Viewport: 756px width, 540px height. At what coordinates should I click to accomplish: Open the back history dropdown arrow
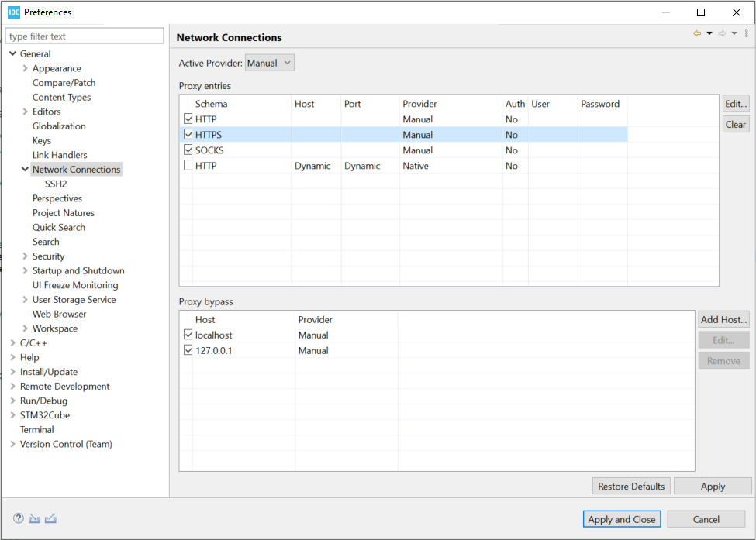(x=709, y=33)
